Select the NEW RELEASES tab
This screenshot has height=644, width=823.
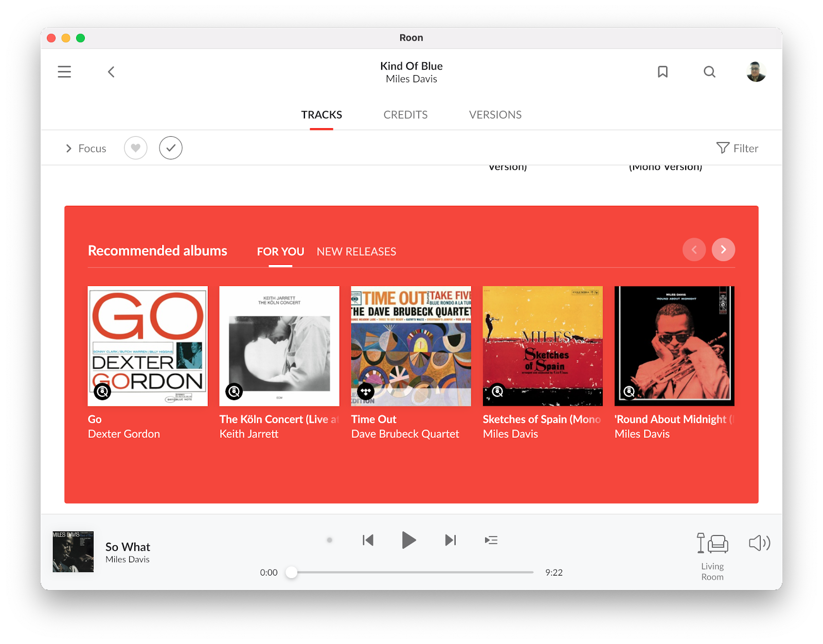tap(356, 252)
